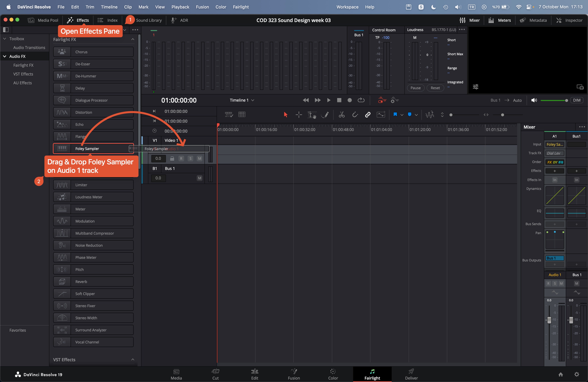588x382 pixels.
Task: Arm record on Audio 1 track header
Action: point(181,158)
